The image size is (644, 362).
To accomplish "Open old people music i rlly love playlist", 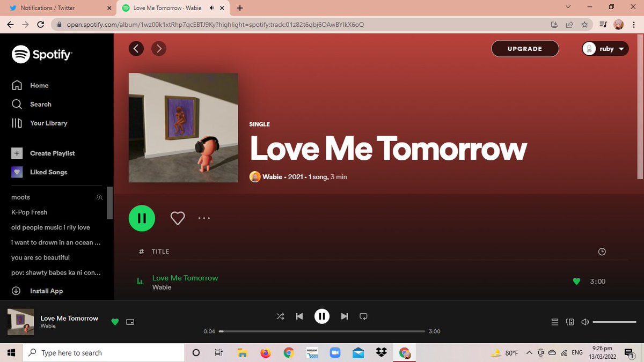I will (50, 227).
